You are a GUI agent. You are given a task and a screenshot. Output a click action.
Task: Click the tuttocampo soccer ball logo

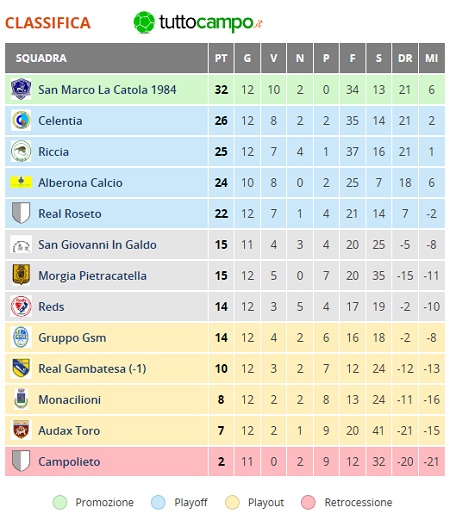click(x=144, y=22)
